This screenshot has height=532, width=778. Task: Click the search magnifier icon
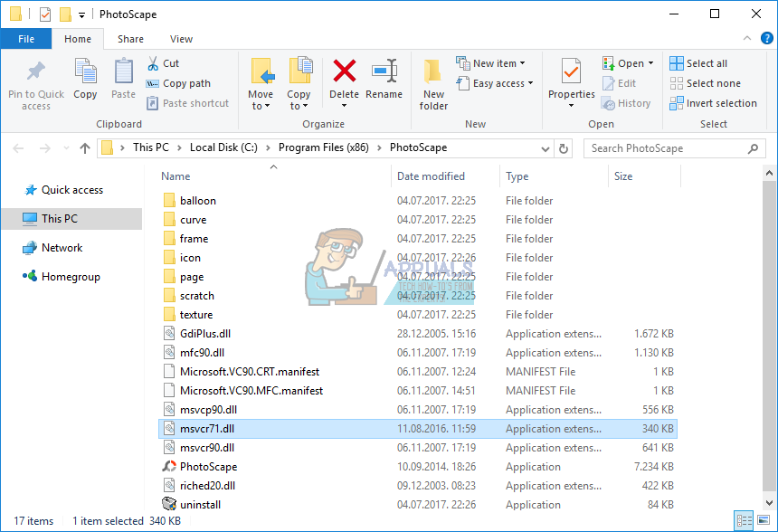753,148
